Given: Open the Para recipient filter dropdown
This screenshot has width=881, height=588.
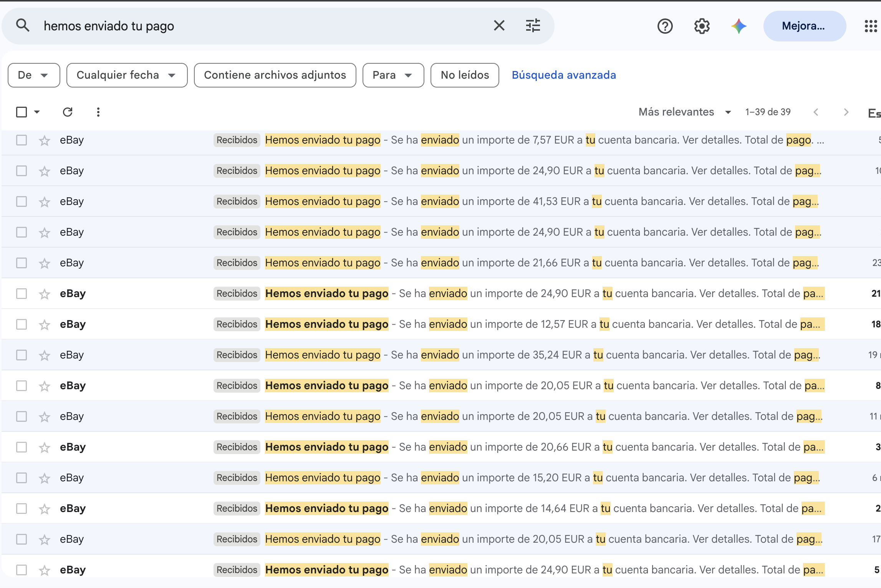Looking at the screenshot, I should [393, 75].
